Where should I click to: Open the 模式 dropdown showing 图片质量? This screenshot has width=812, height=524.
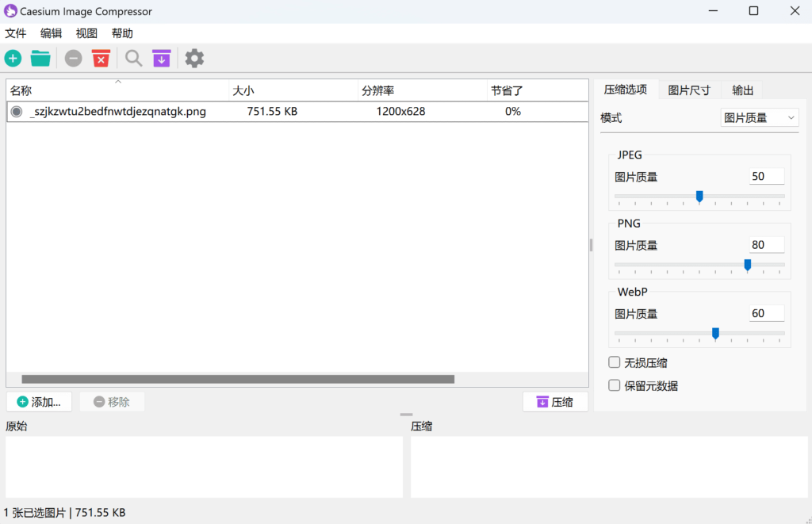tap(759, 118)
